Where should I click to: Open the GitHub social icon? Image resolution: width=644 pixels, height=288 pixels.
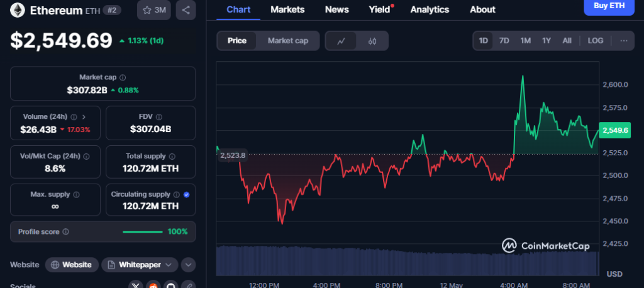pyautogui.click(x=171, y=285)
